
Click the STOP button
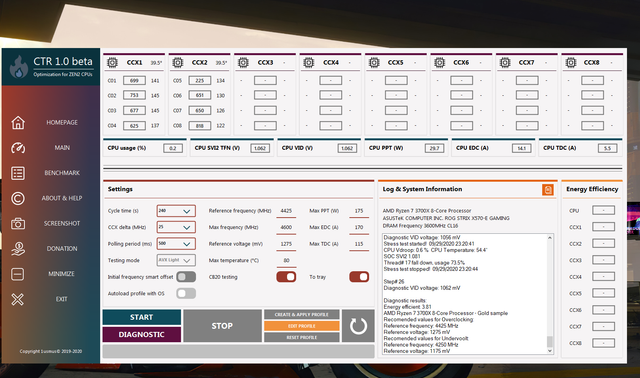222,326
